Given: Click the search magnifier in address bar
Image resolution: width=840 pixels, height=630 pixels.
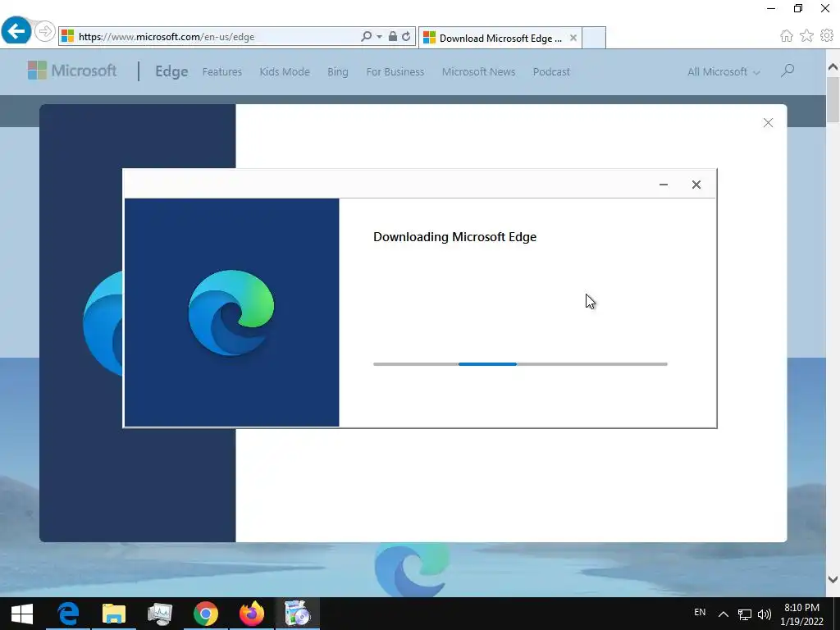Looking at the screenshot, I should click(x=366, y=36).
